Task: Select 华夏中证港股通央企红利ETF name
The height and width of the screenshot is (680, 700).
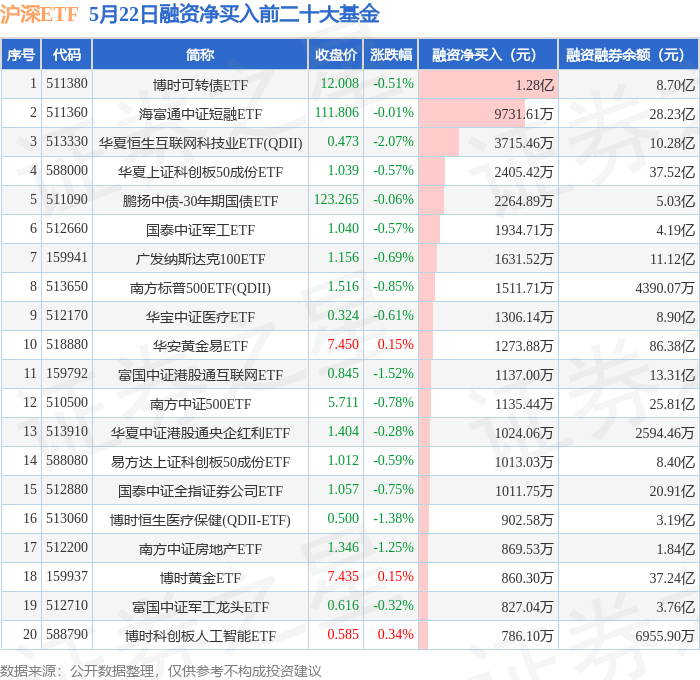Action: [200, 433]
